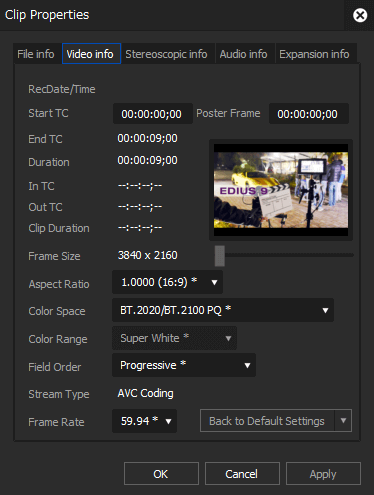Click the End TC value 00:00:09;00

(x=148, y=138)
